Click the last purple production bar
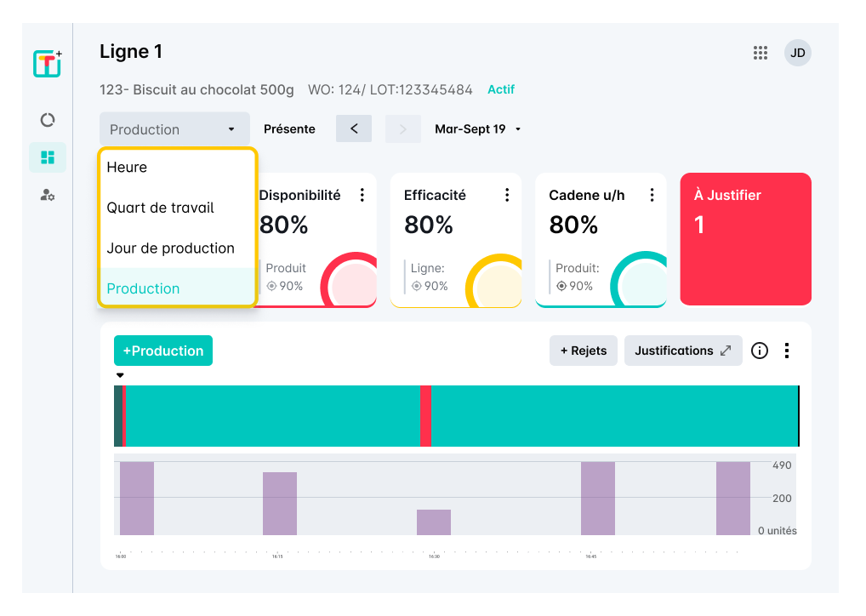 pos(733,499)
